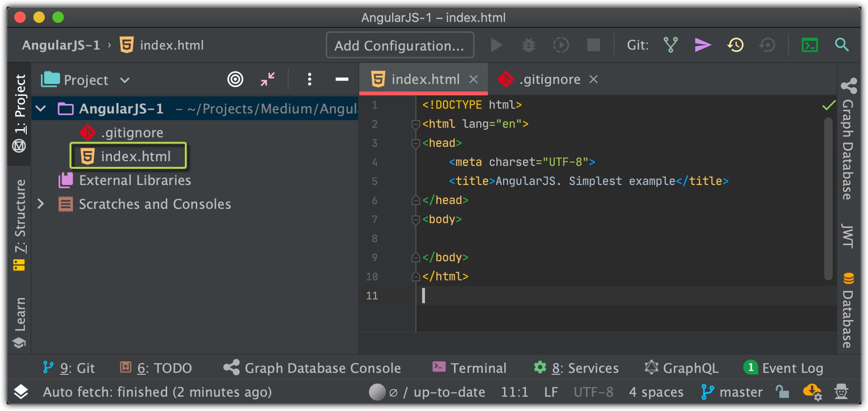Click the grey circle status indicator
The height and width of the screenshot is (411, 868).
377,392
